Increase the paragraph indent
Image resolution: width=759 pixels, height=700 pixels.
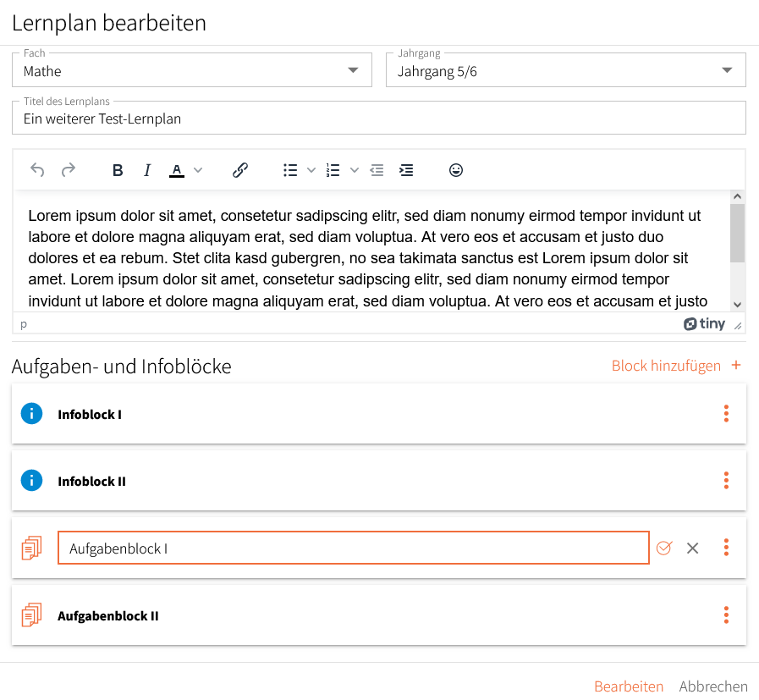coord(406,170)
